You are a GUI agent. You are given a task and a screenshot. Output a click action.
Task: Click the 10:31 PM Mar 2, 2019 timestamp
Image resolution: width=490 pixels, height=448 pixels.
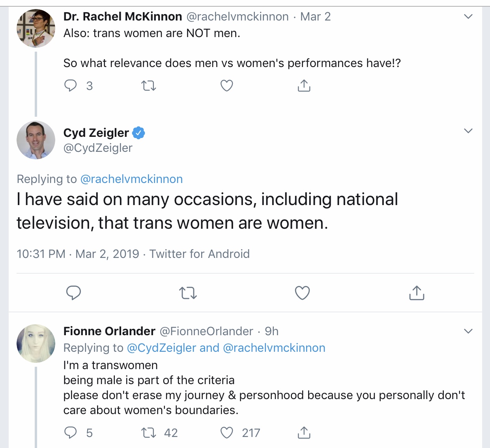point(78,254)
